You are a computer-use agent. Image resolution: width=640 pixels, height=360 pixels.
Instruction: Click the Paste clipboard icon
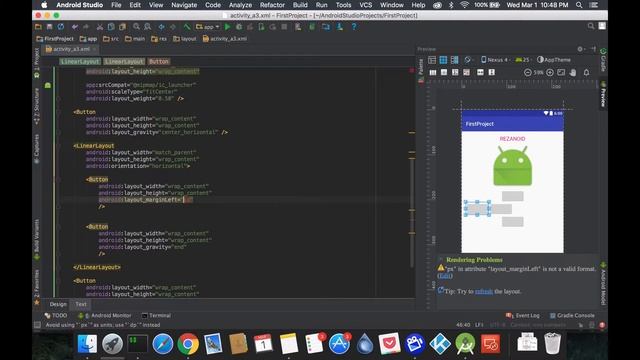point(122,27)
